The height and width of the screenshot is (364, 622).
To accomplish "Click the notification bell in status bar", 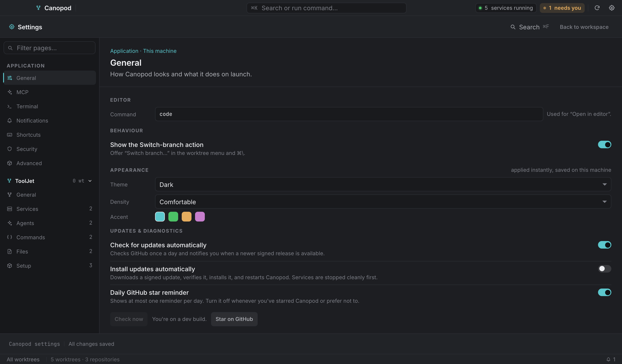I will coord(608,359).
